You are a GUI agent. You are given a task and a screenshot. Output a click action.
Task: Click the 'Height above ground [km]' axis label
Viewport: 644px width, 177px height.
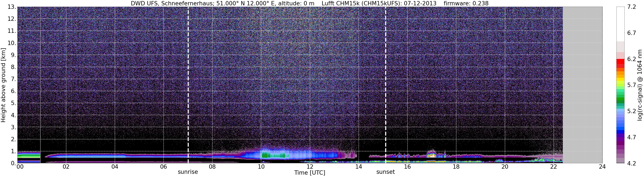pos(3,85)
